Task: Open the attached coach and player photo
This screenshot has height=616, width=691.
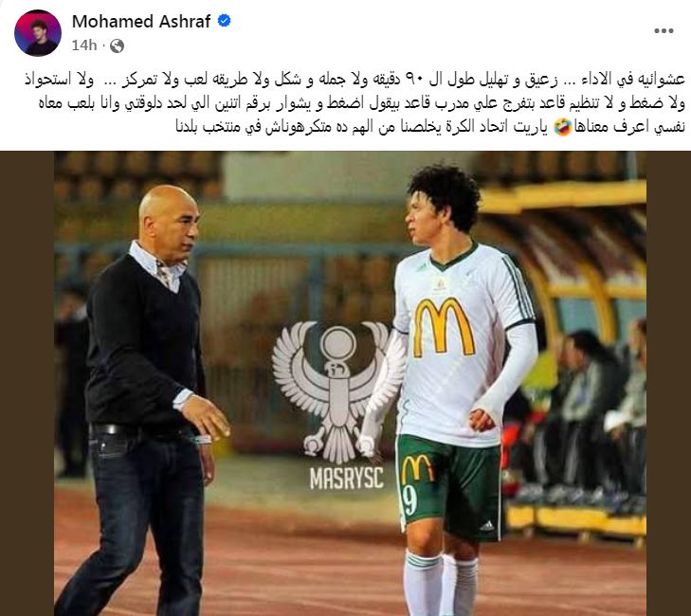Action: pos(350,384)
